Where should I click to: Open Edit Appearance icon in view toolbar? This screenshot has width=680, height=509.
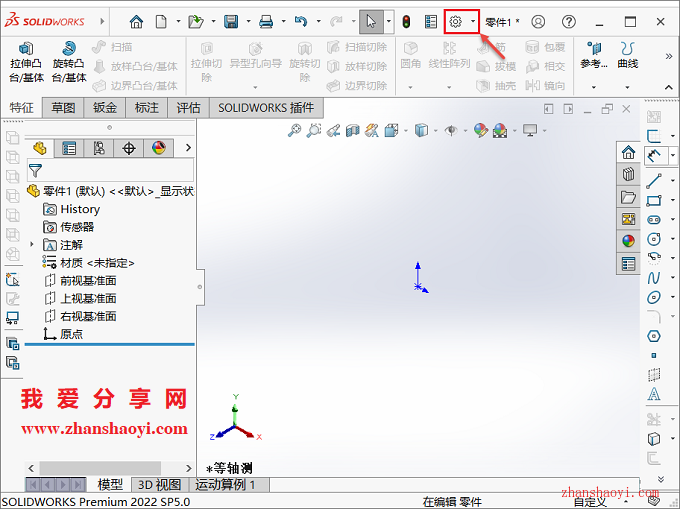pos(481,130)
